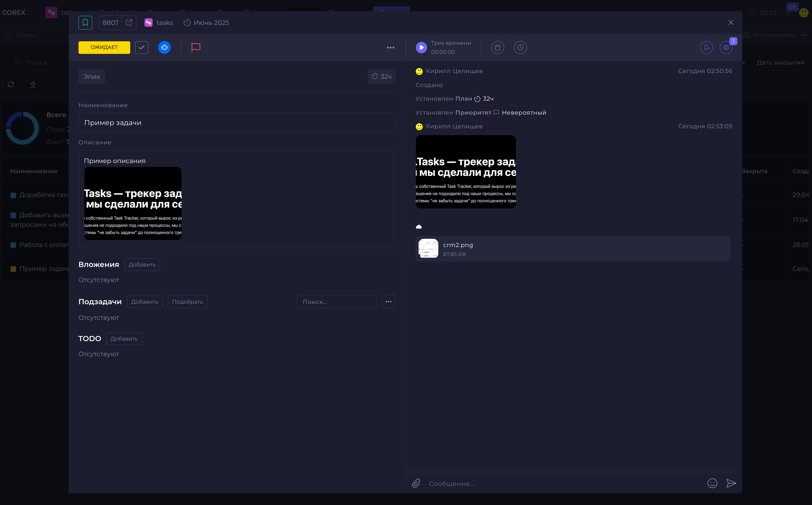Click first Кирилл Целищев avatar in log
The width and height of the screenshot is (812, 505).
tap(419, 71)
